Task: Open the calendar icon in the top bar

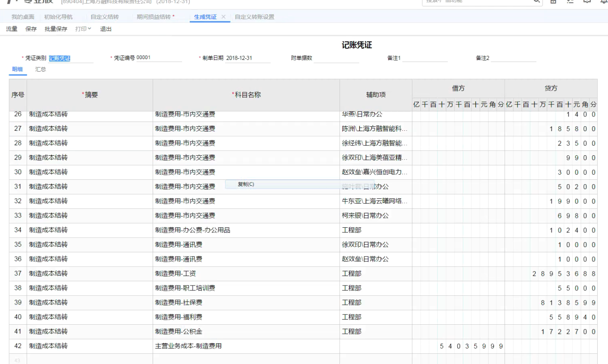Action: [x=554, y=2]
